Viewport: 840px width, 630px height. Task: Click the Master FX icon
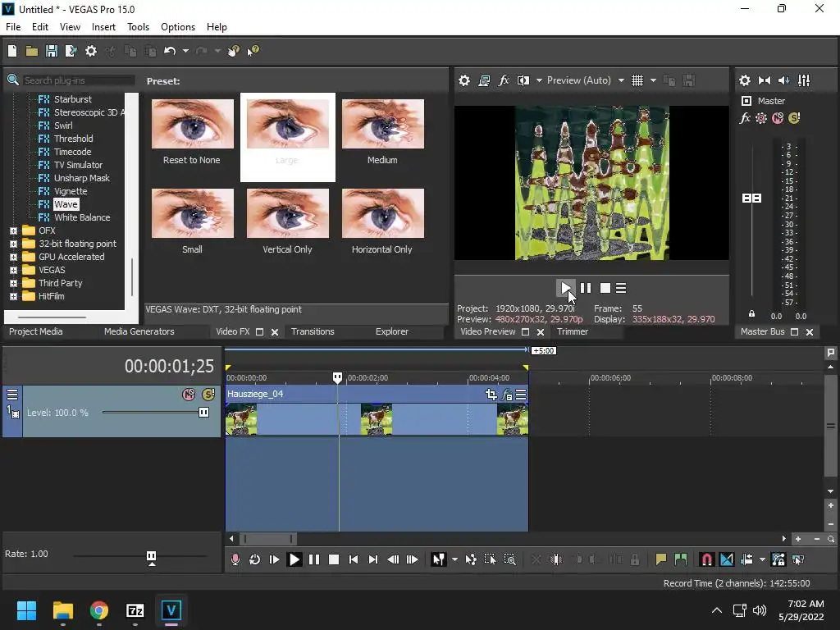[745, 118]
